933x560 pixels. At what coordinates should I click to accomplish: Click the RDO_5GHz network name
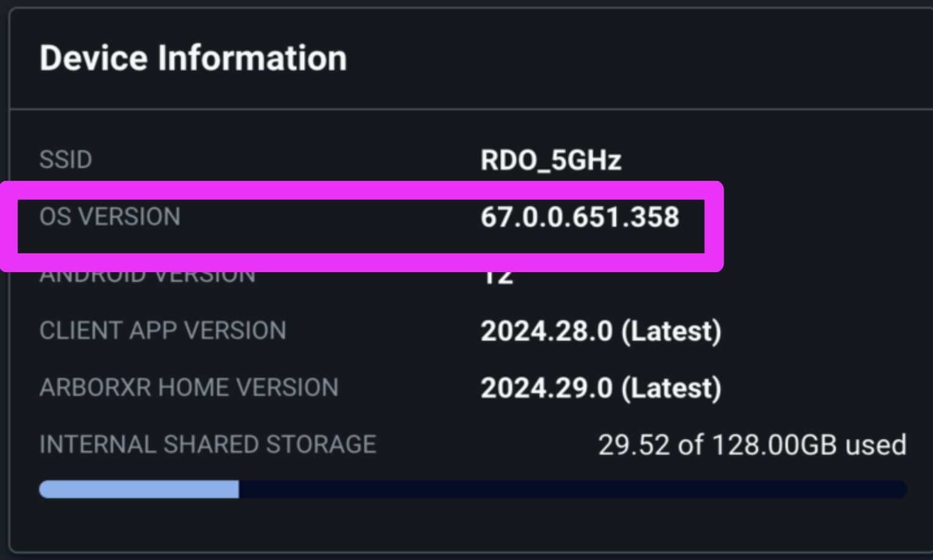pyautogui.click(x=551, y=161)
